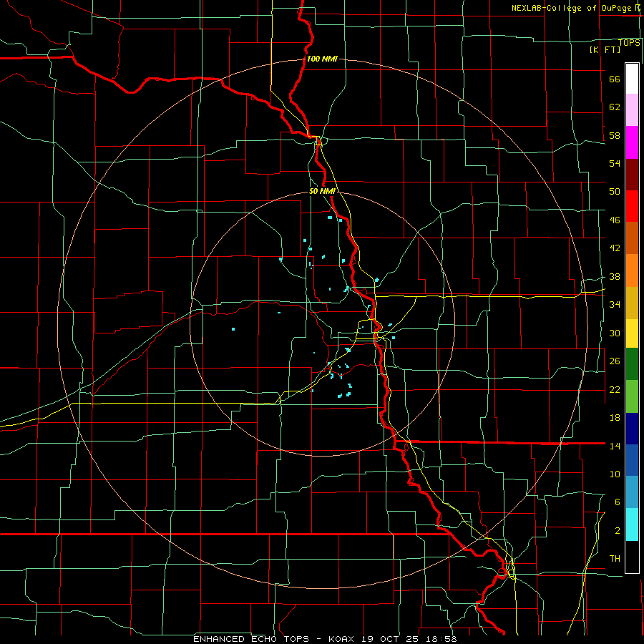Click the '14' legend value
This screenshot has width=644, height=644.
click(x=615, y=446)
